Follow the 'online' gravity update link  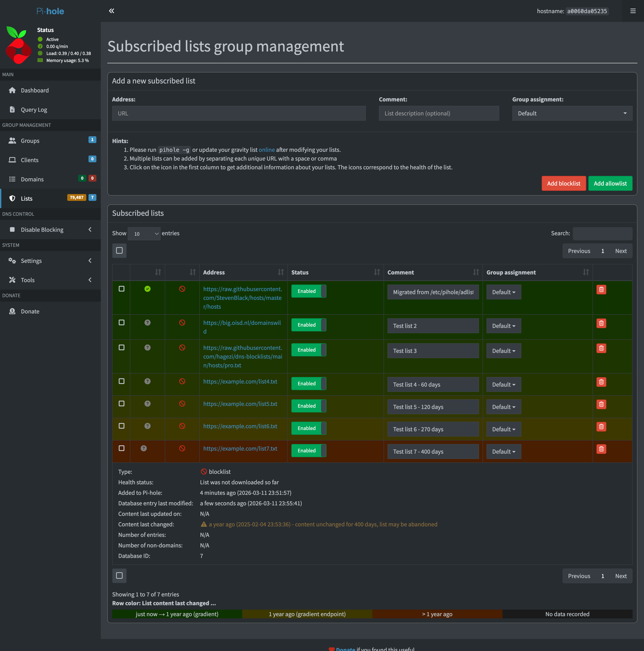click(x=266, y=150)
